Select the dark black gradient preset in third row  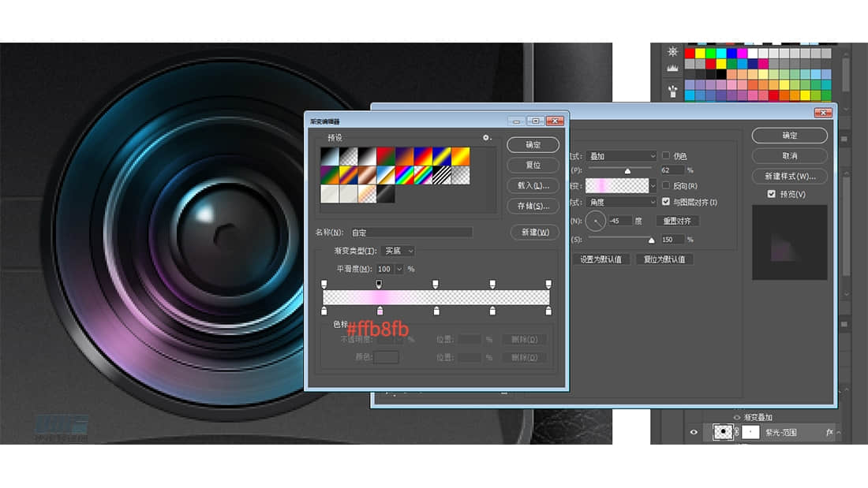[x=386, y=194]
